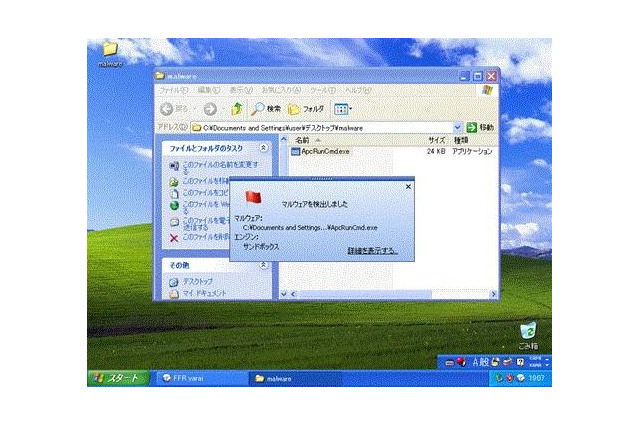Click the copy-this-file icon in task pane
The height and width of the screenshot is (426, 640).
174,193
